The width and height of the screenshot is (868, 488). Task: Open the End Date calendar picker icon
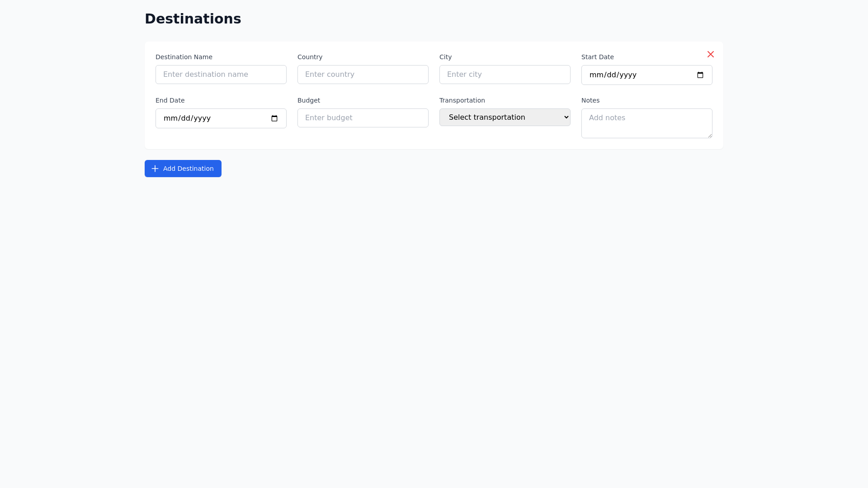274,118
